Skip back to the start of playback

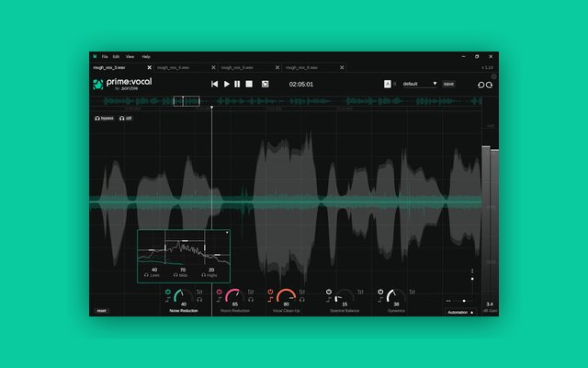coord(214,84)
